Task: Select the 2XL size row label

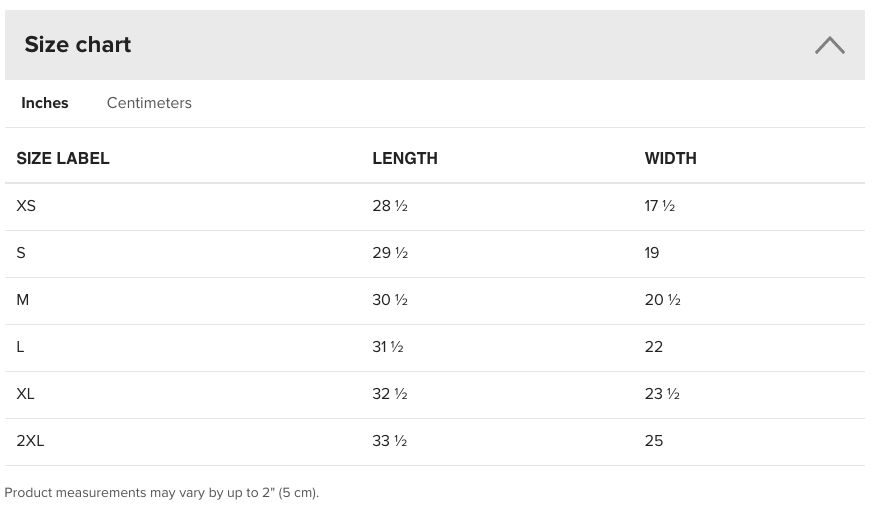Action: pos(30,441)
